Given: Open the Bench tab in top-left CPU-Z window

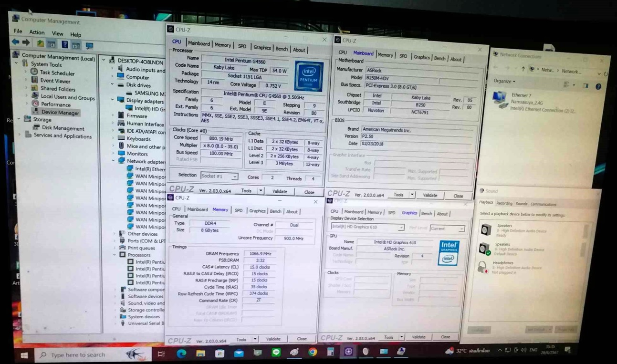Looking at the screenshot, I should pyautogui.click(x=282, y=49).
